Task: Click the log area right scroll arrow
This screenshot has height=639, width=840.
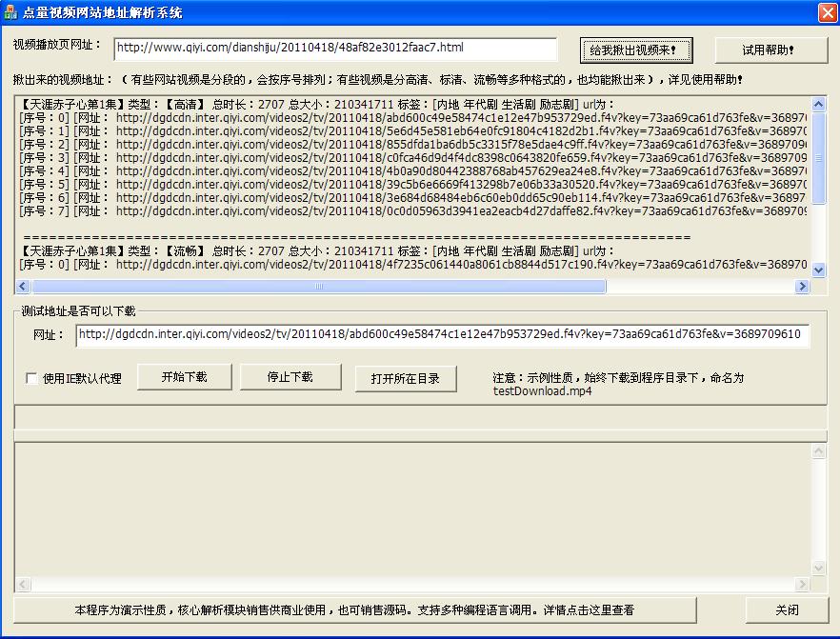Action: click(802, 584)
